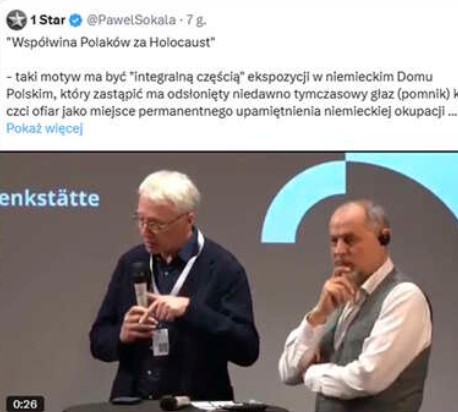458x412 pixels.
Task: Expand the tweet with Pokaż więcej
Action: [45, 128]
